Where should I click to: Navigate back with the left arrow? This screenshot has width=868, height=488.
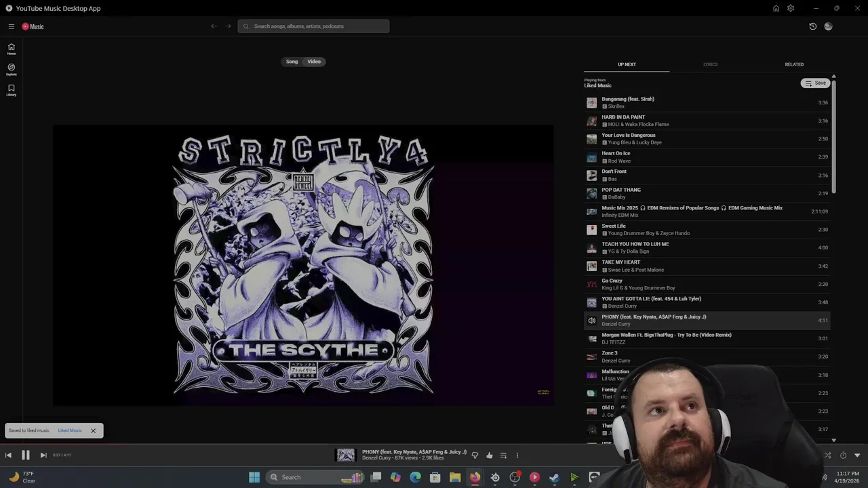[x=214, y=26]
